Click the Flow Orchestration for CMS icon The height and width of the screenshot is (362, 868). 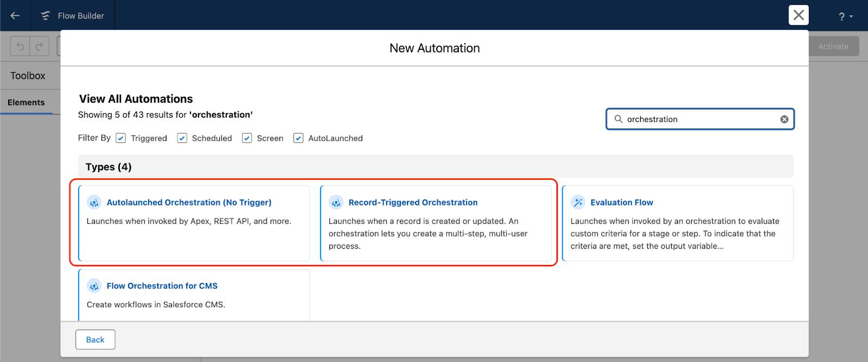coord(94,286)
